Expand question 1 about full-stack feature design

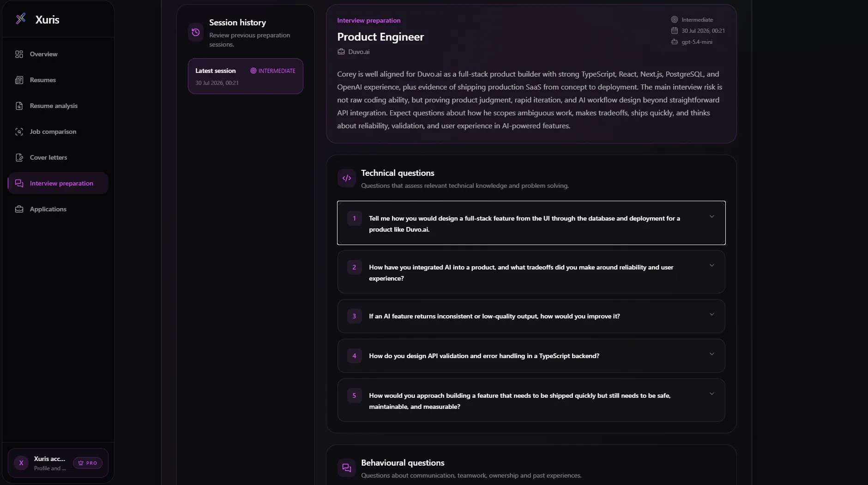point(531,223)
